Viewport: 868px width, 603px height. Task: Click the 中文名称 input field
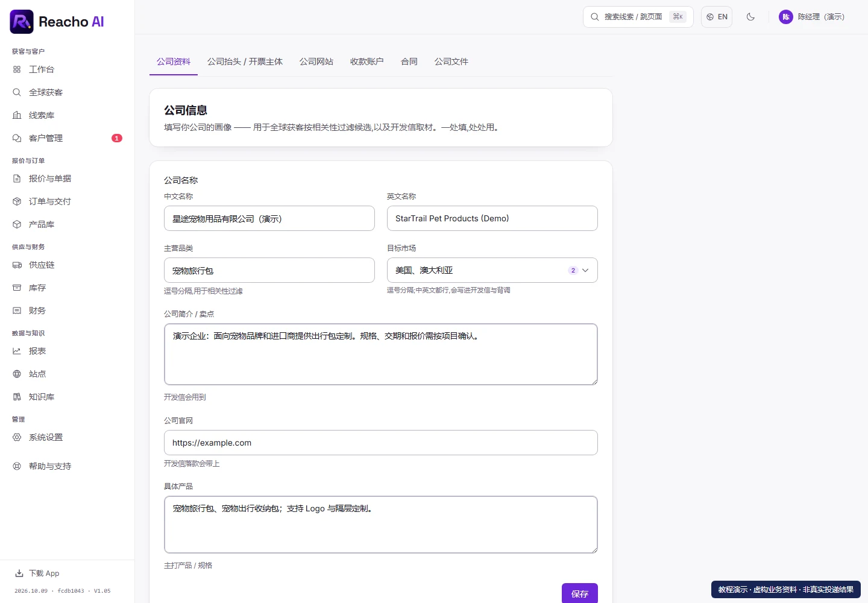[x=269, y=218]
